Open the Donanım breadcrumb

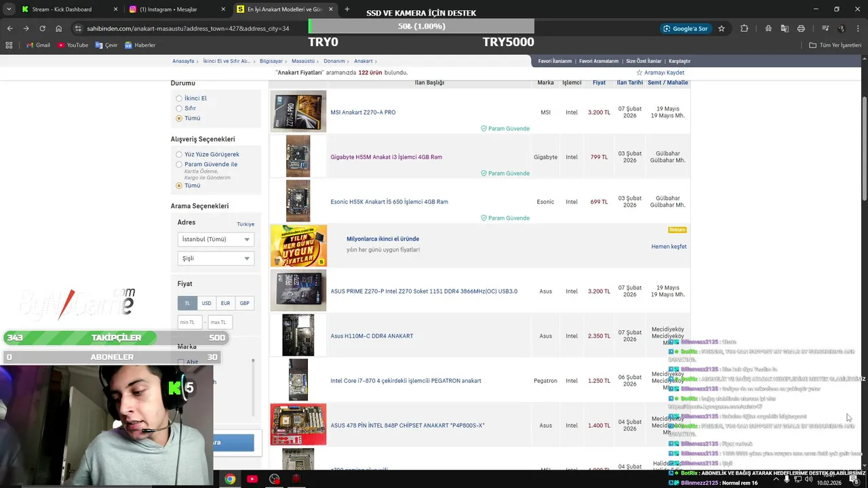(334, 61)
